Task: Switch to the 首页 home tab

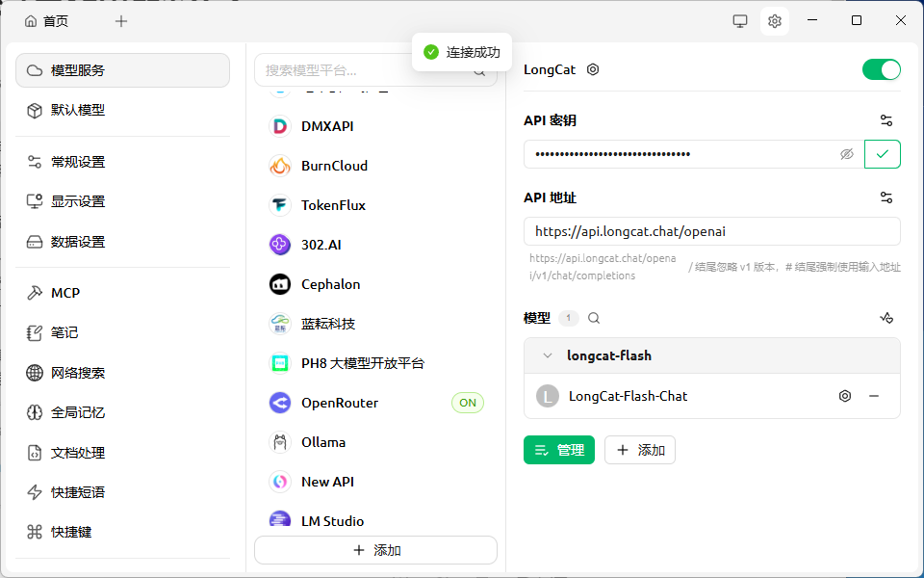Action: point(46,21)
